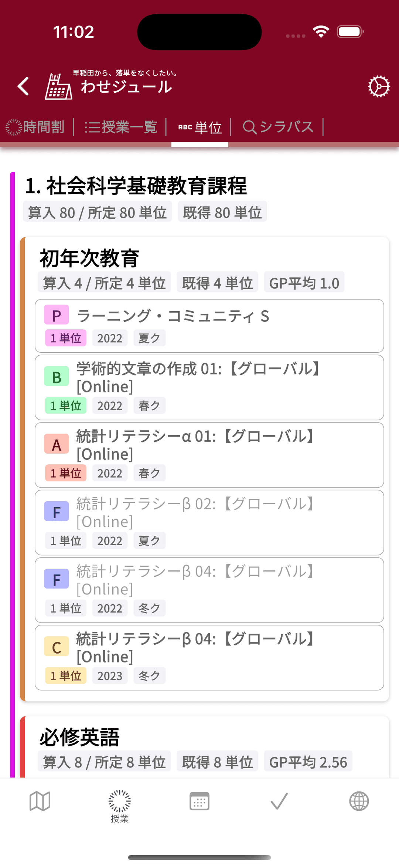Switch to the 時間割 tab
The width and height of the screenshot is (399, 868).
(x=35, y=127)
